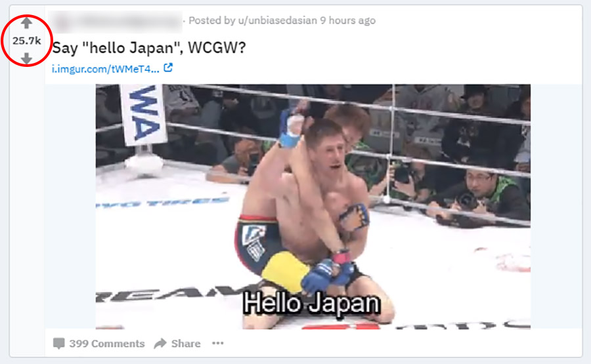Click the blurred subreddit avatar icon
This screenshot has width=591, height=364.
(62, 22)
